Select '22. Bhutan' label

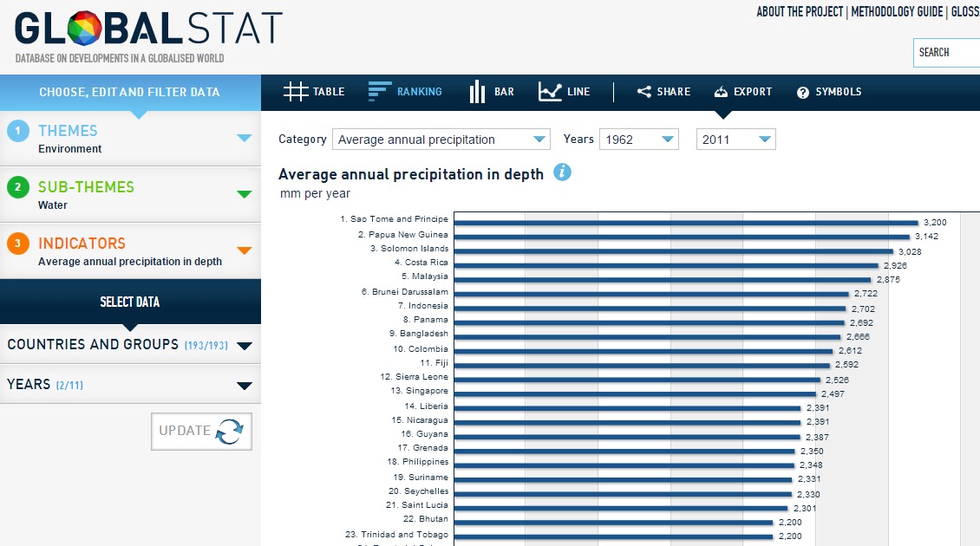tap(426, 518)
